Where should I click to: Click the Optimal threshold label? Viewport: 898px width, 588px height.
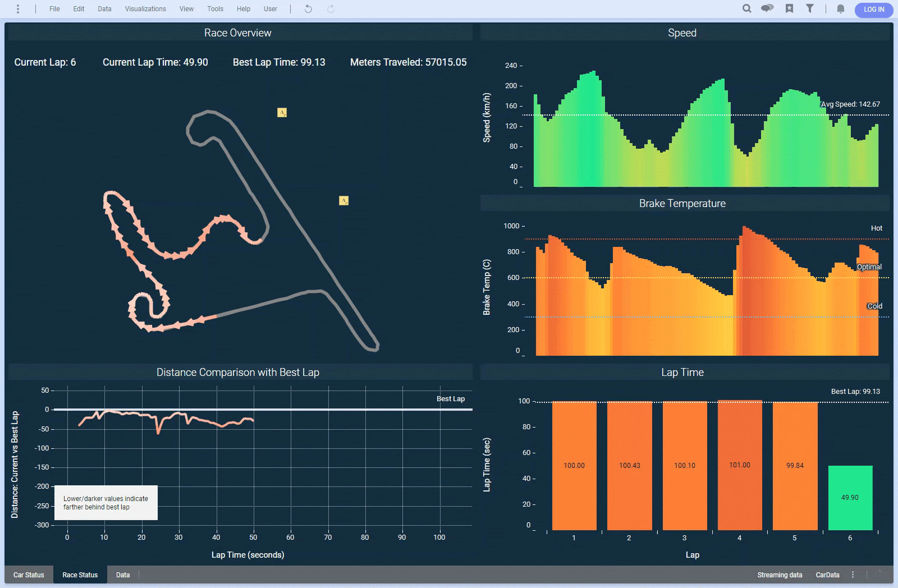869,267
